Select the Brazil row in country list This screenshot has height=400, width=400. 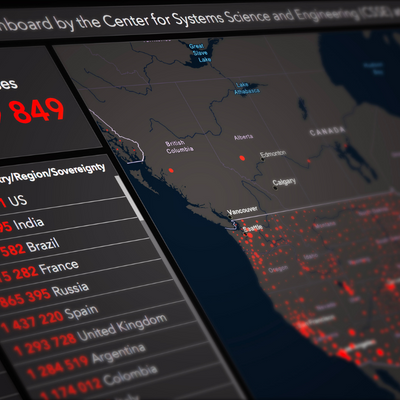pyautogui.click(x=75, y=245)
